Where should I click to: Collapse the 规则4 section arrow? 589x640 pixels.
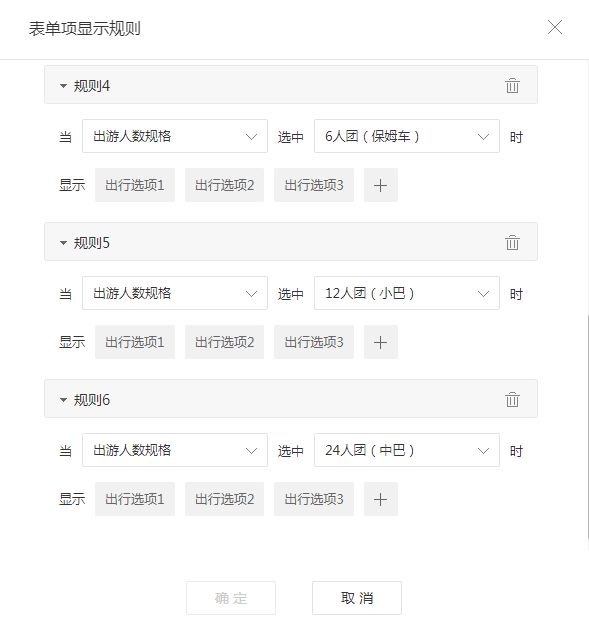[x=63, y=86]
